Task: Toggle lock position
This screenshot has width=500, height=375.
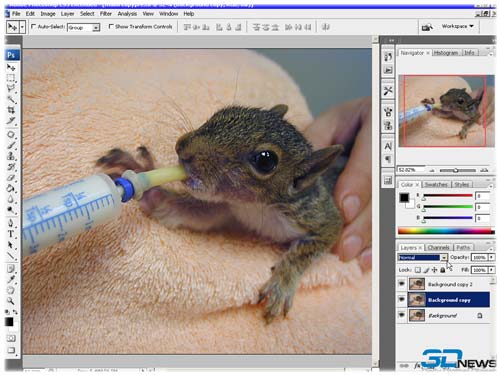Action: tap(434, 270)
